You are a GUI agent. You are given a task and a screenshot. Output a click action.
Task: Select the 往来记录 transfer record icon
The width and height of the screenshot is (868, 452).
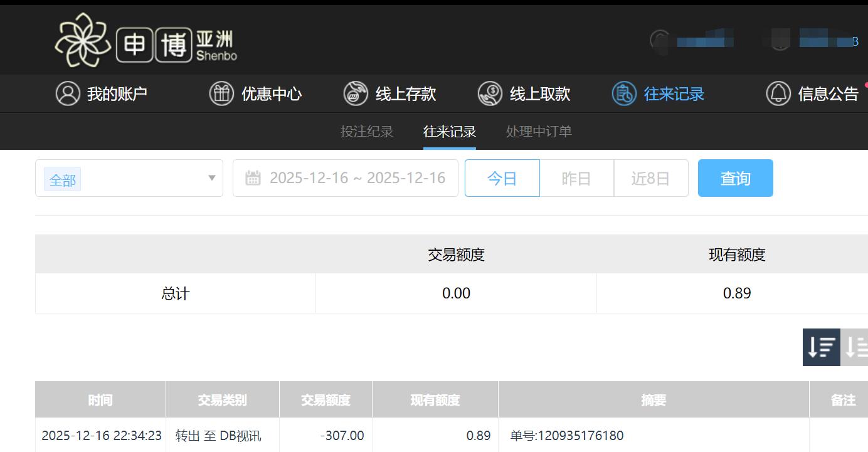(623, 93)
